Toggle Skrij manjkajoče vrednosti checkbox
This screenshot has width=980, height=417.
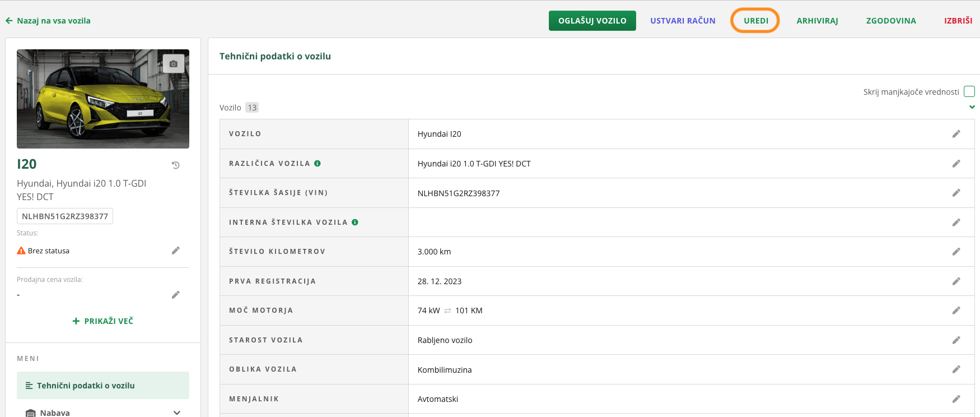(969, 91)
